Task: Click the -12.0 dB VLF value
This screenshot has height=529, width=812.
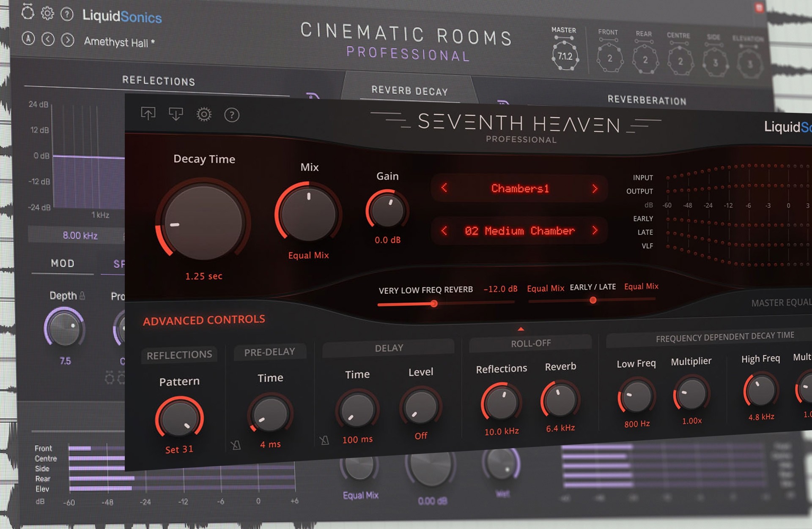Action: [x=500, y=289]
